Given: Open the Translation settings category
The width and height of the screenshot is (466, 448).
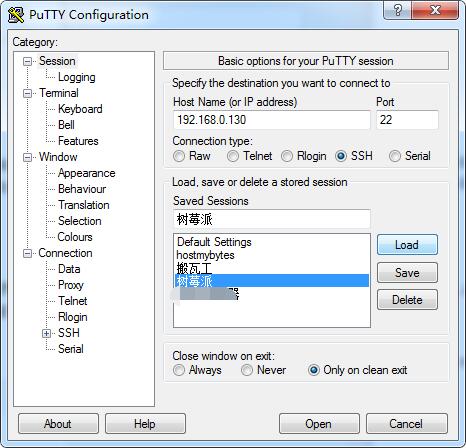Looking at the screenshot, I should (84, 205).
